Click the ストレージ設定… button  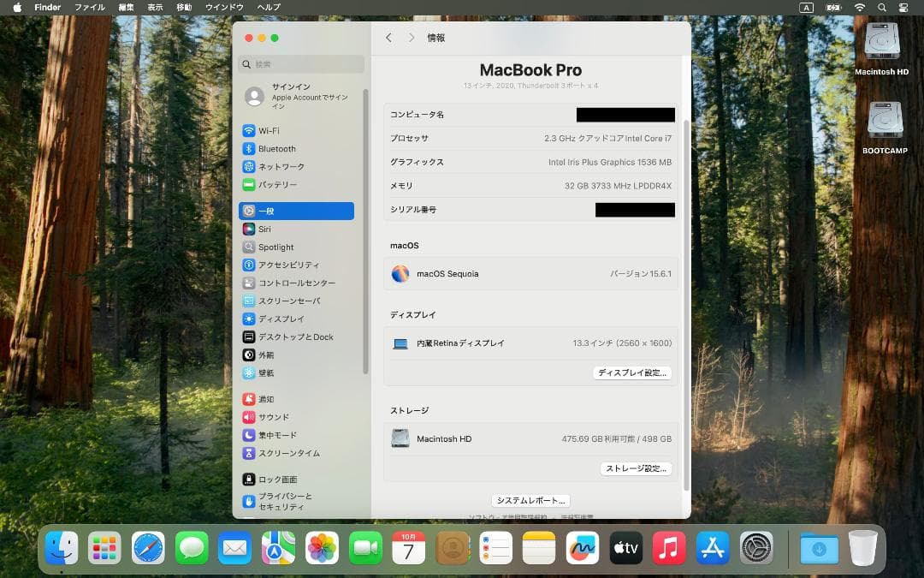[637, 468]
